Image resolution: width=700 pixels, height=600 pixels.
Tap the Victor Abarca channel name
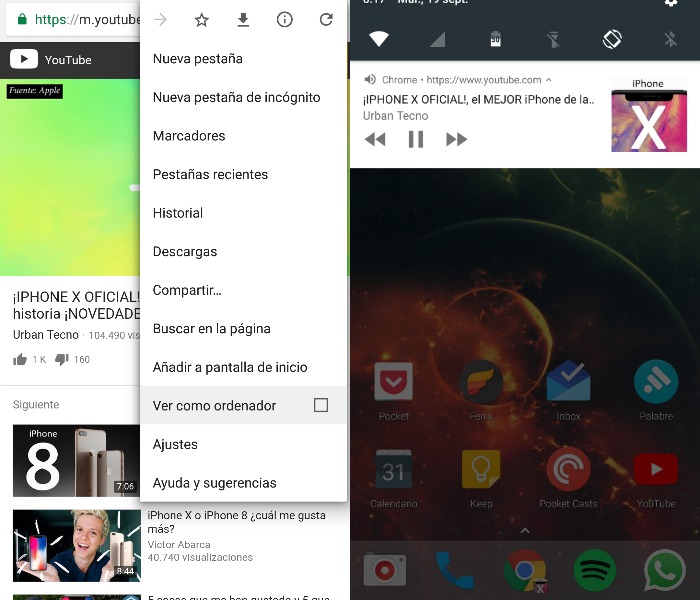point(179,544)
